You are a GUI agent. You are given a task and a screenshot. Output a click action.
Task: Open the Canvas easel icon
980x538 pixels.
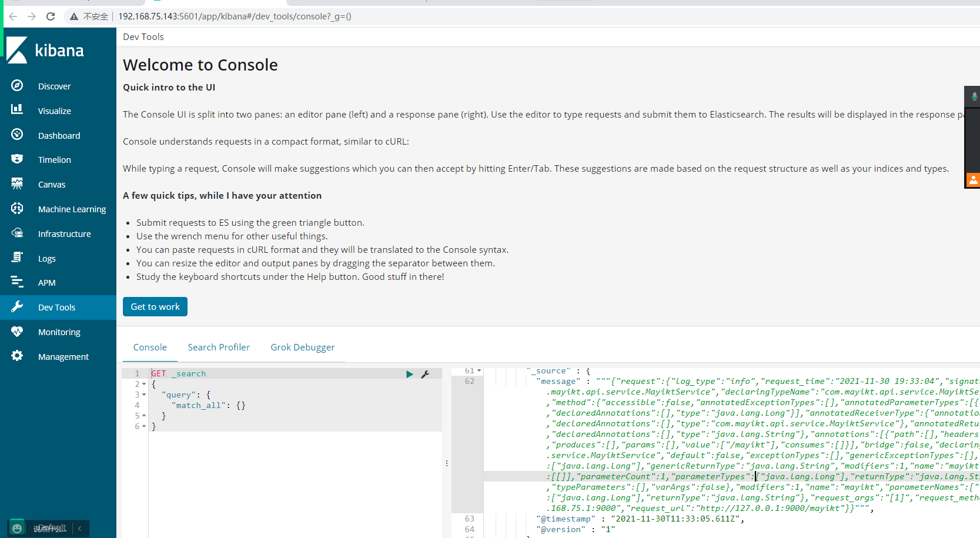[x=17, y=184]
